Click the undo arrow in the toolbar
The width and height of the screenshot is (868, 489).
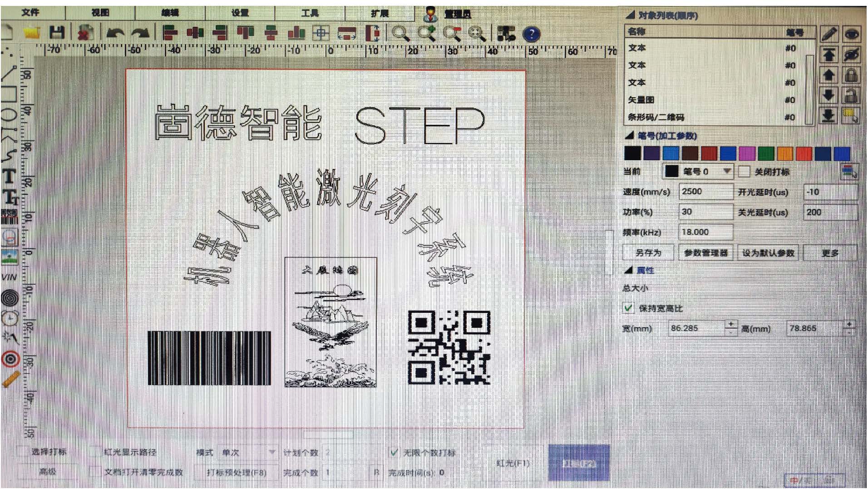(x=115, y=33)
